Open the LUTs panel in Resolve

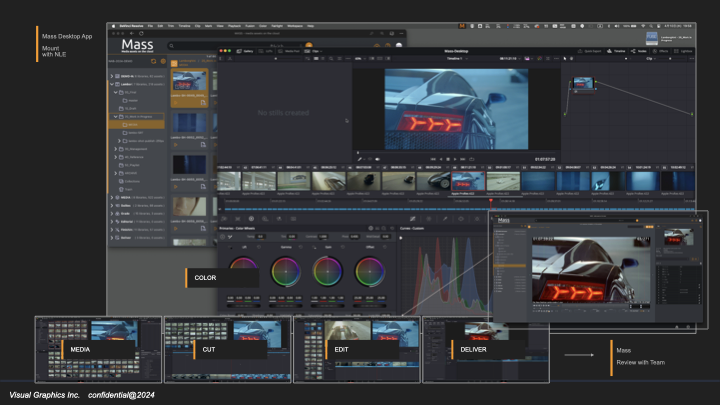click(265, 51)
